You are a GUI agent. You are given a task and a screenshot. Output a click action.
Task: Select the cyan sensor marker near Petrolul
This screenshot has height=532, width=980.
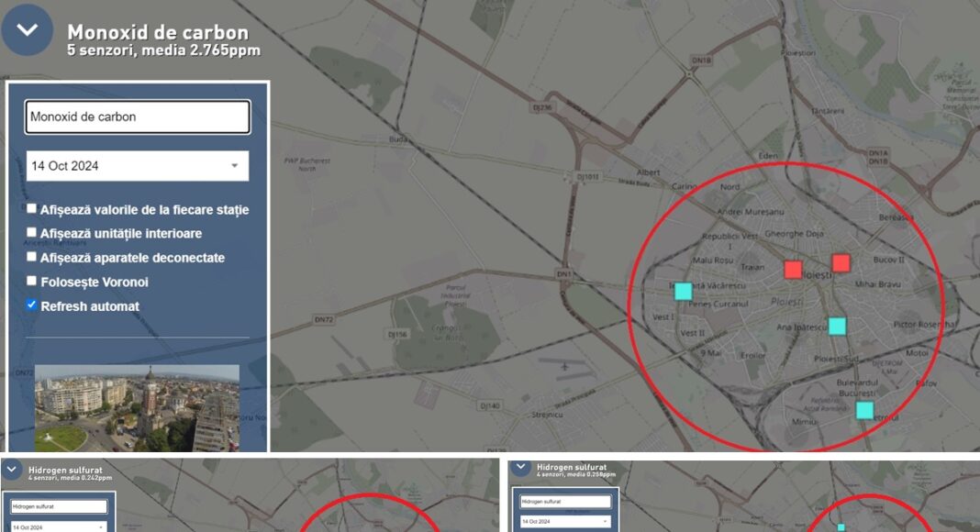[x=864, y=410]
